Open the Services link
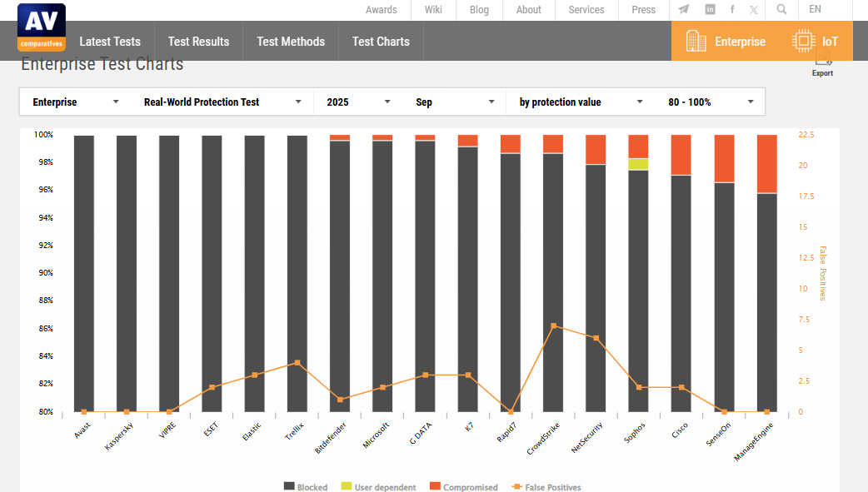868x492 pixels. [586, 10]
